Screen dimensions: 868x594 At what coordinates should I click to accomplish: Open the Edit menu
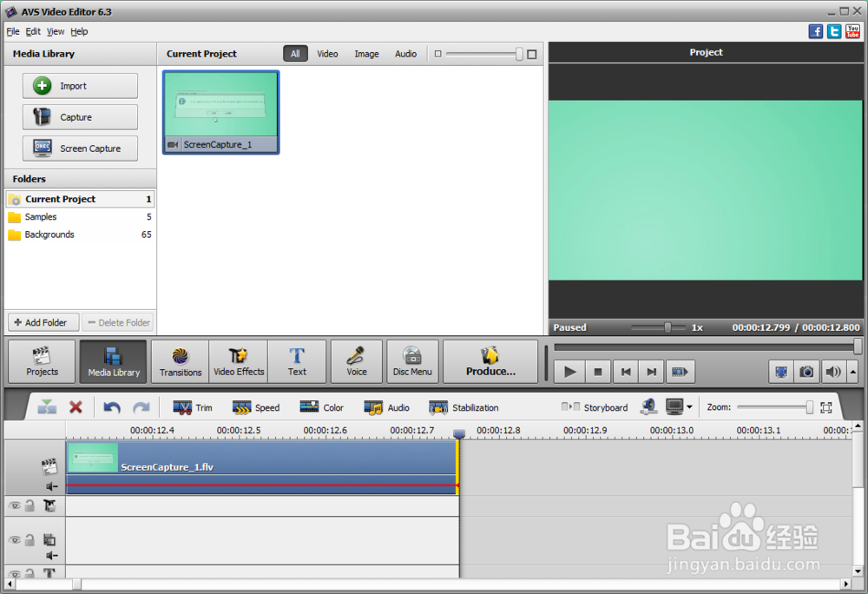(x=33, y=31)
